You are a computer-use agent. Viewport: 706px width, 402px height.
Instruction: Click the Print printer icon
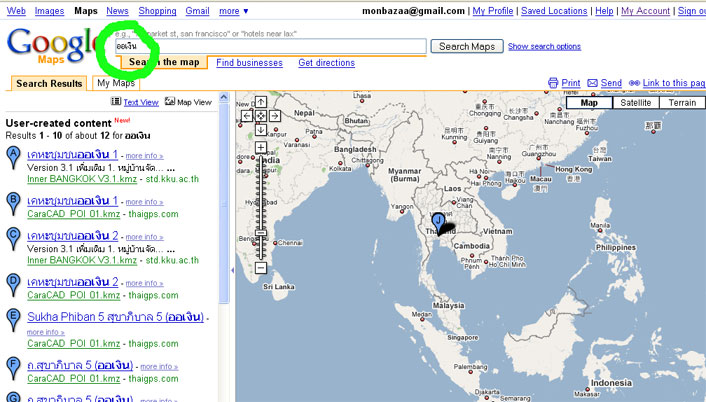tap(553, 83)
